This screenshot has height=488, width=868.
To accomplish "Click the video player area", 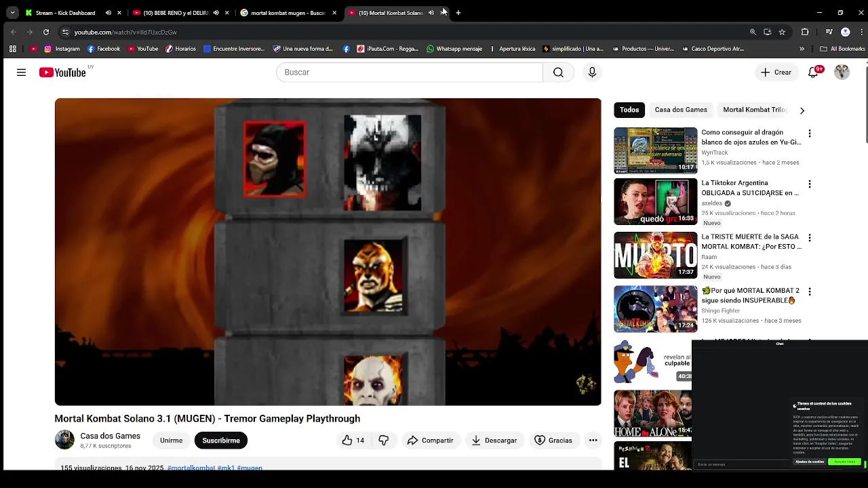I will point(328,252).
